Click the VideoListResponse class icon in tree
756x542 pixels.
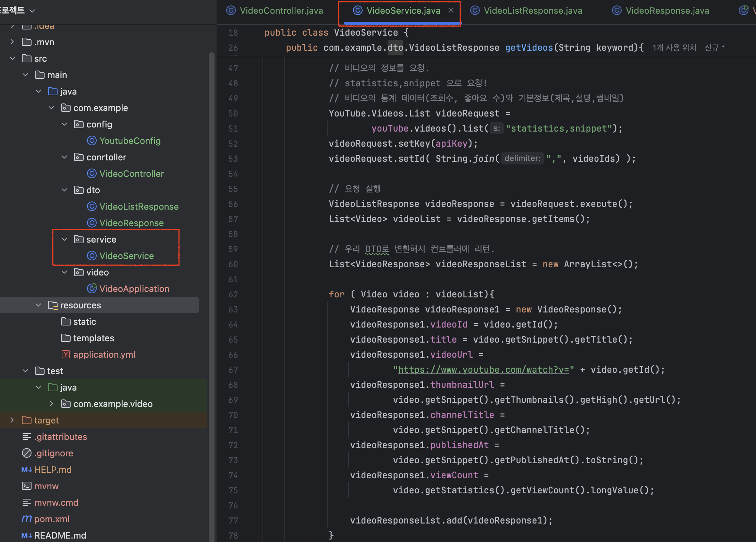92,207
